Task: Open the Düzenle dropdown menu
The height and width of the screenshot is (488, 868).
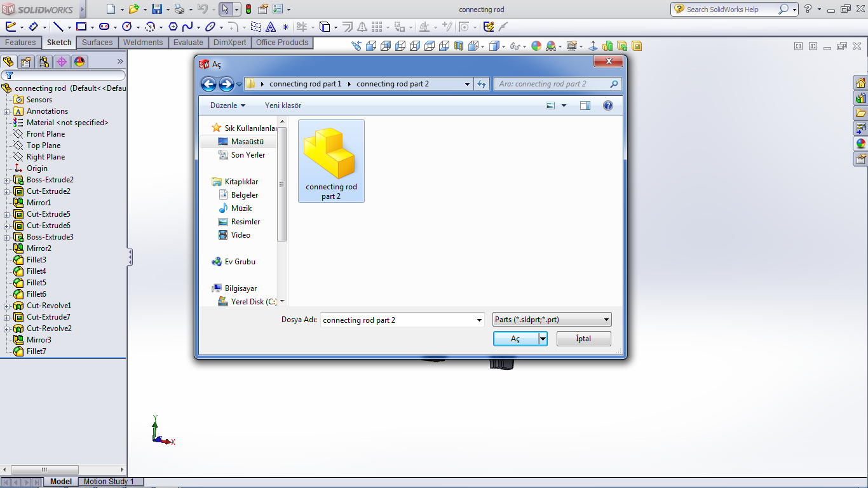Action: coord(227,105)
